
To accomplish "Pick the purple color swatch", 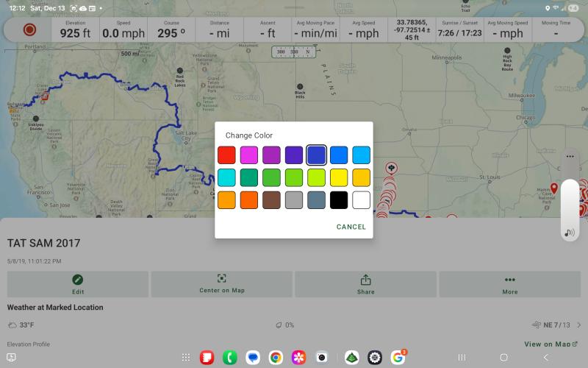I will tap(271, 155).
